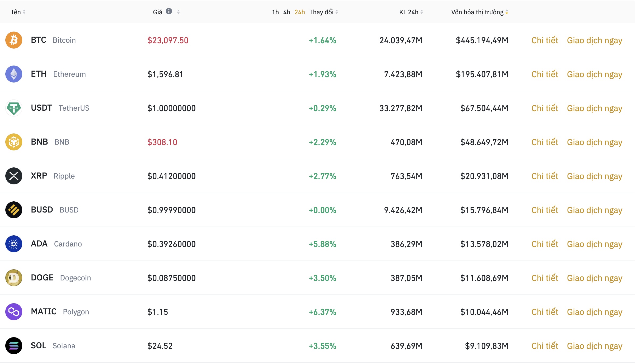
Task: Click the MATIC change value +6.37%
Action: 322,312
